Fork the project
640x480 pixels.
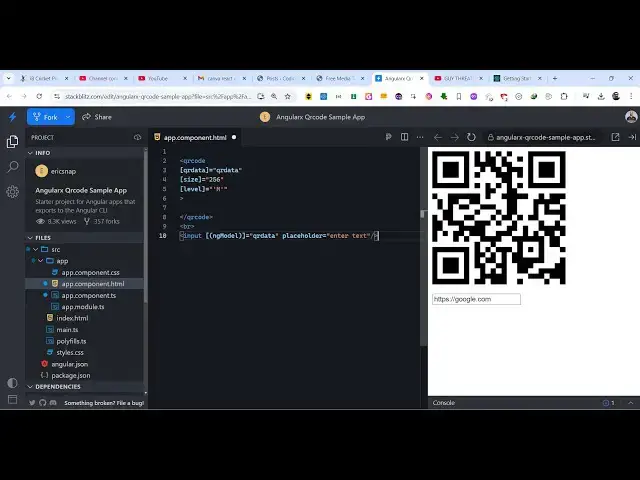coord(45,117)
